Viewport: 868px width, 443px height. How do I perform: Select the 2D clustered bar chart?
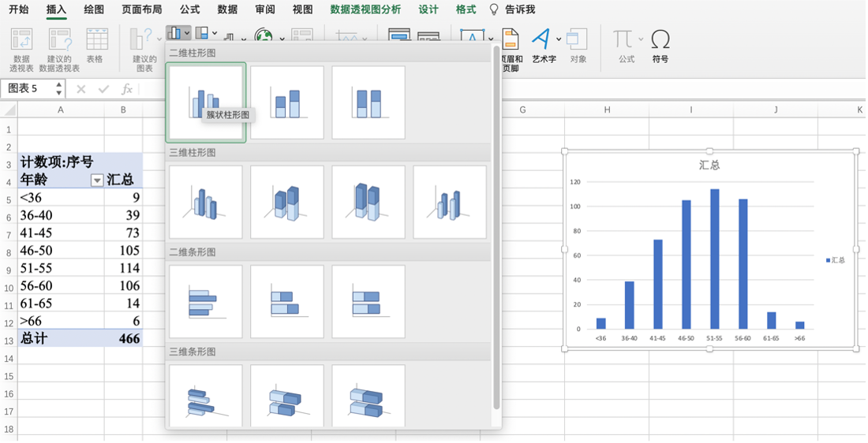(206, 302)
